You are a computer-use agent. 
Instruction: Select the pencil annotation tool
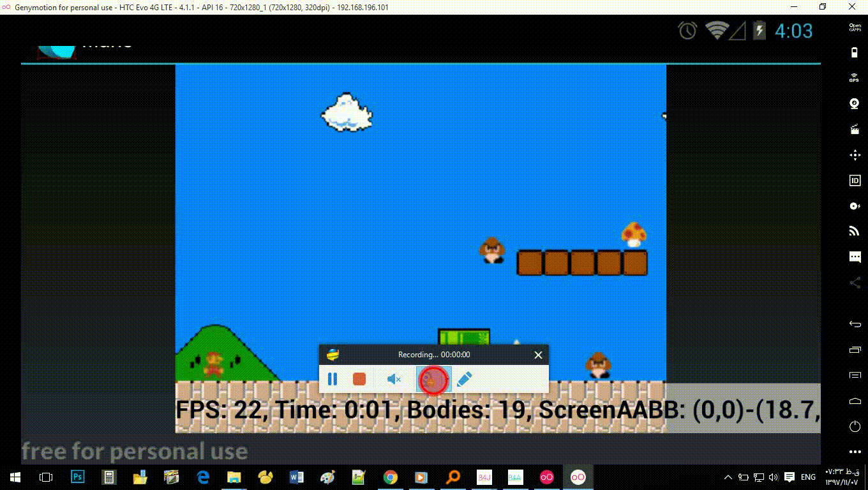[465, 379]
